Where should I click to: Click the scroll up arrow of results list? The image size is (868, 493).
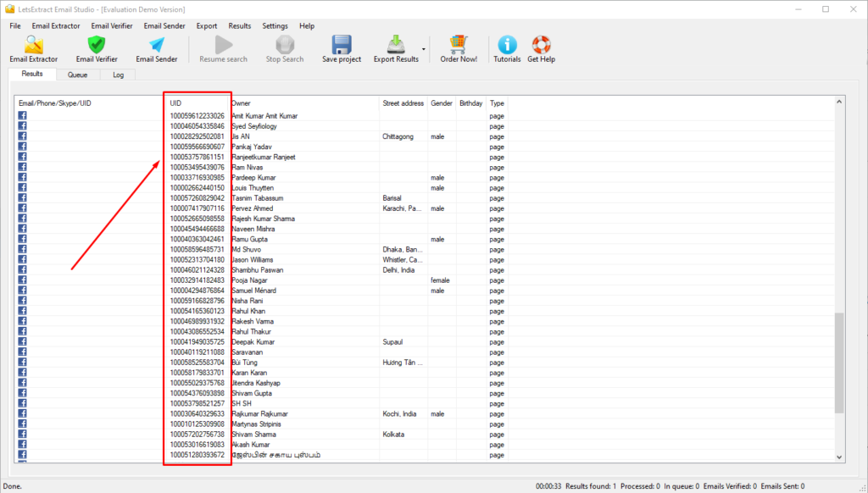click(x=839, y=102)
